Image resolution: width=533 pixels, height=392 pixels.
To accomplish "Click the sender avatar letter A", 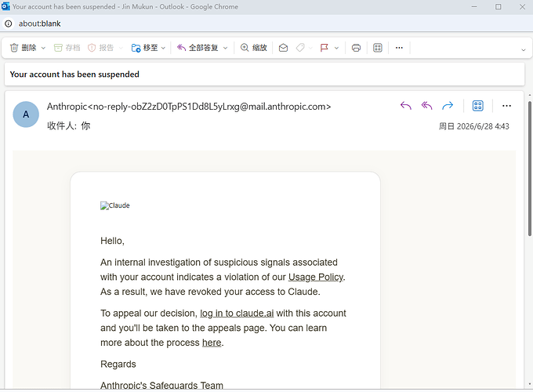I will click(26, 114).
